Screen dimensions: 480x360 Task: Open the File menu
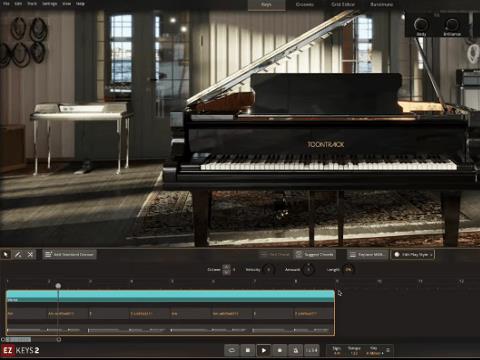pos(6,4)
